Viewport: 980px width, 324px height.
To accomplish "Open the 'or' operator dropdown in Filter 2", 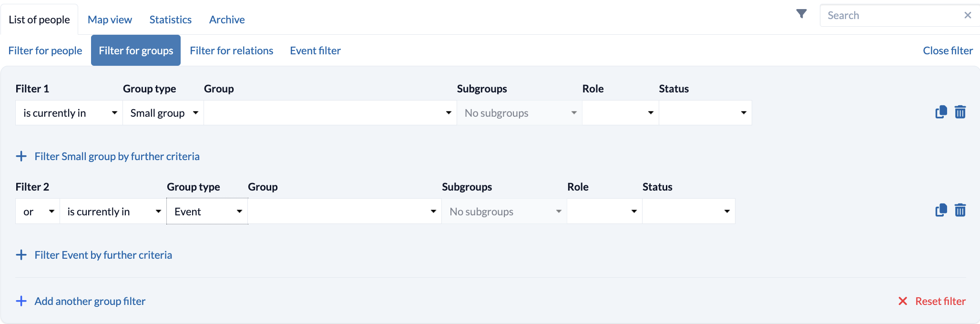I will (38, 212).
